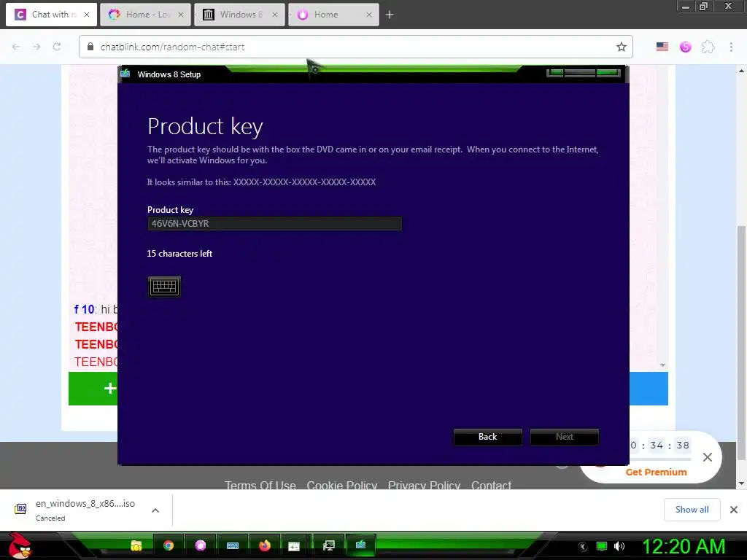Viewport: 747px width, 560px height.
Task: Click the tray arrow icon left of the monitor
Action: tap(582, 547)
